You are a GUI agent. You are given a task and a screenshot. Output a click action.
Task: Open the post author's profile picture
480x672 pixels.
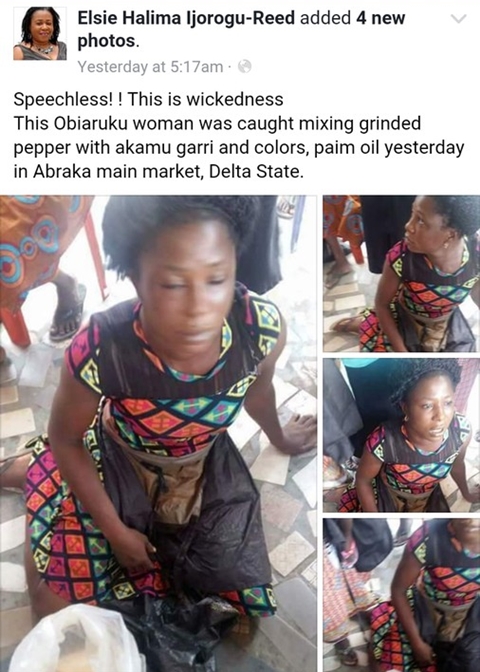(x=40, y=33)
